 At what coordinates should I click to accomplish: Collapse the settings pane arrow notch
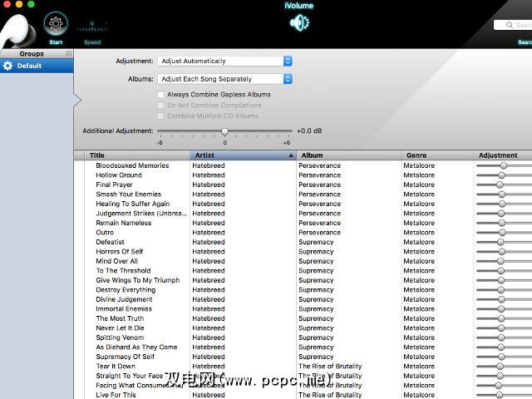point(77,100)
